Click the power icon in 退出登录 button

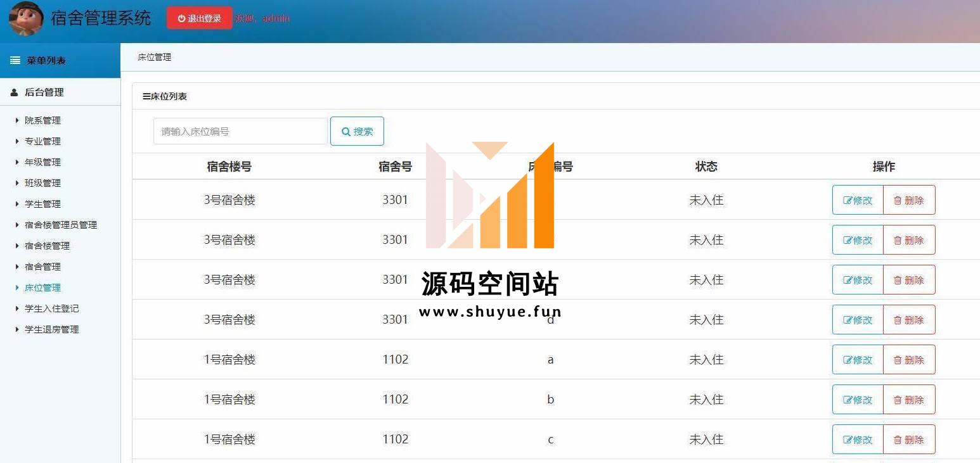181,18
